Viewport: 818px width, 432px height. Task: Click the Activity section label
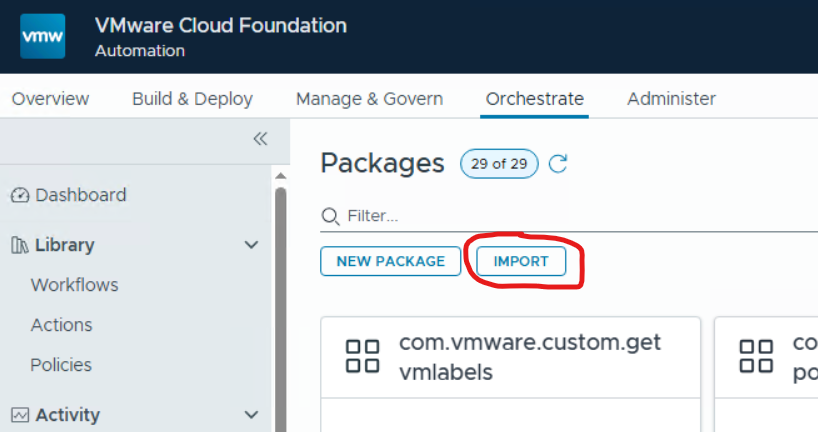67,415
